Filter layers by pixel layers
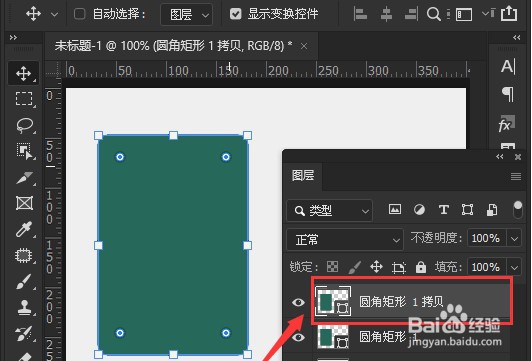The height and width of the screenshot is (361, 532). pyautogui.click(x=395, y=209)
